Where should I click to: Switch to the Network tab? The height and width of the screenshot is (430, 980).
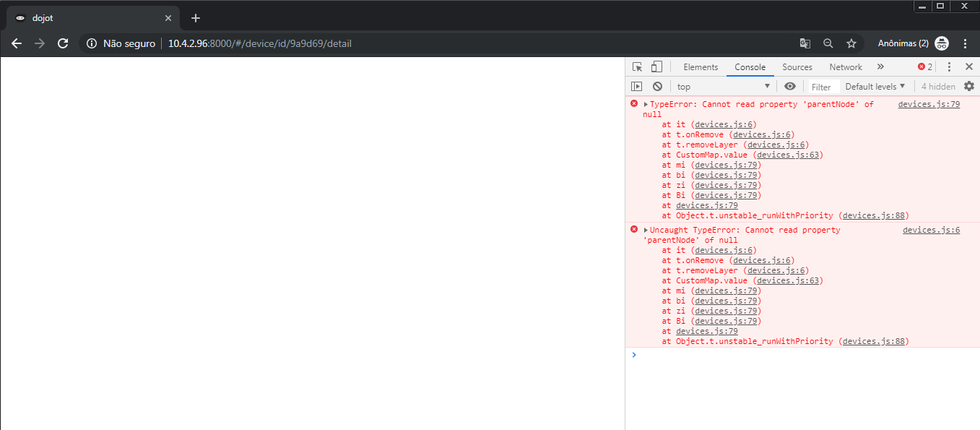[845, 66]
